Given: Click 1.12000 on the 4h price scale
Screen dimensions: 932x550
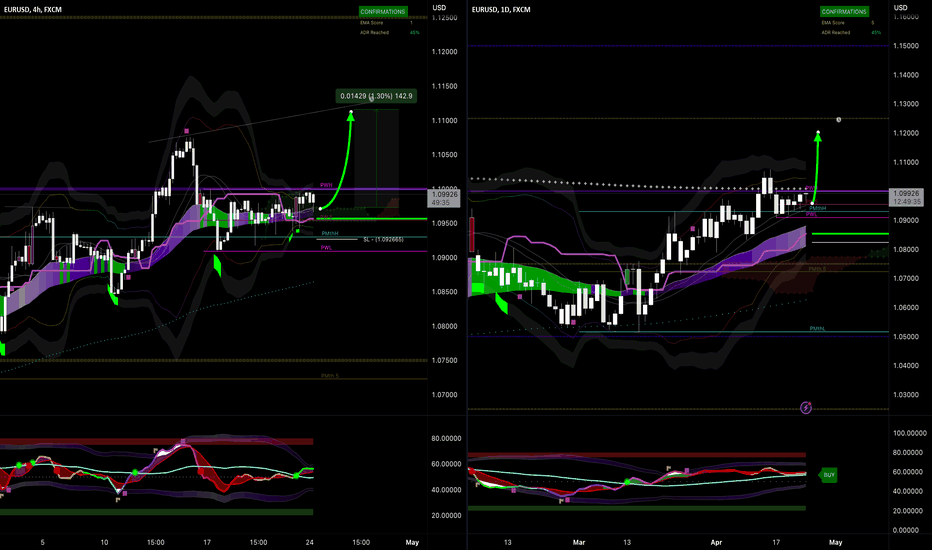Looking at the screenshot, I should tap(445, 52).
